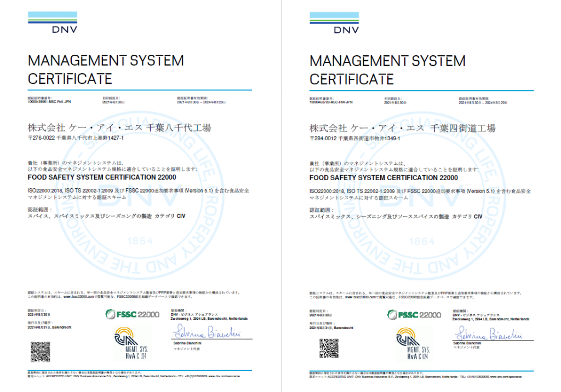Click printed name Sabrina Bianchini on left certificate
The width and height of the screenshot is (561, 392).
(187, 343)
